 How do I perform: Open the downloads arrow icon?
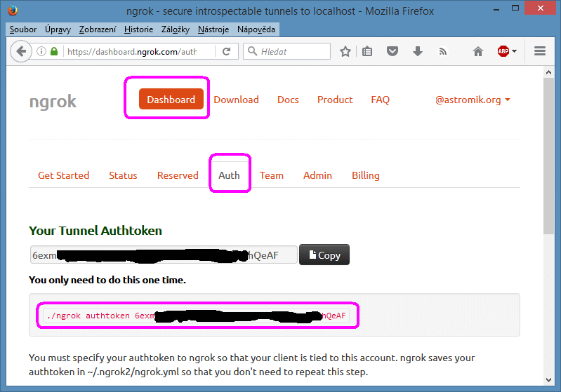pyautogui.click(x=418, y=51)
